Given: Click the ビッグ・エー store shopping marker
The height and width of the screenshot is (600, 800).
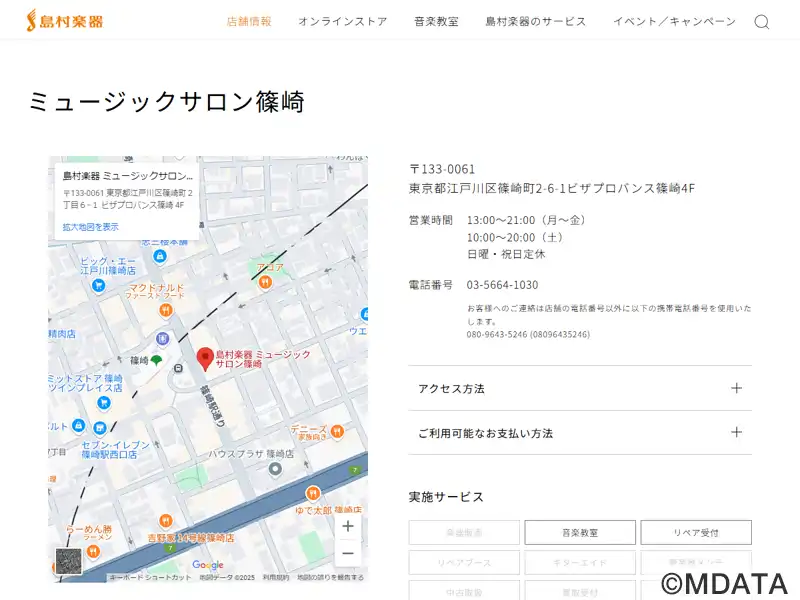Looking at the screenshot, I should click(98, 285).
